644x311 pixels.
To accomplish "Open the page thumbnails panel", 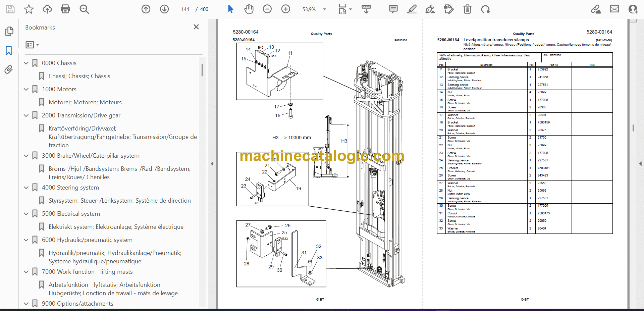I will click(x=9, y=31).
